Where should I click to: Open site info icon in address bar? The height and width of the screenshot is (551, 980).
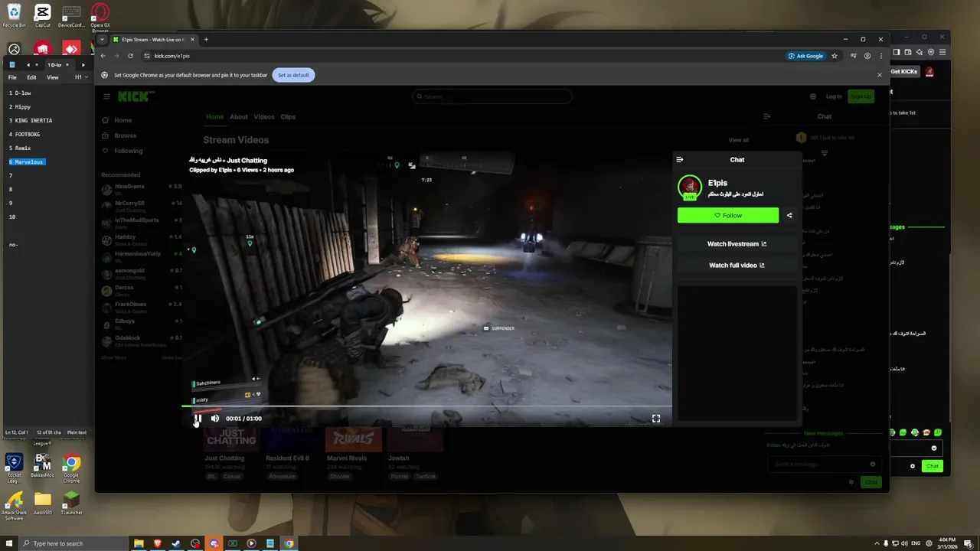pos(147,56)
